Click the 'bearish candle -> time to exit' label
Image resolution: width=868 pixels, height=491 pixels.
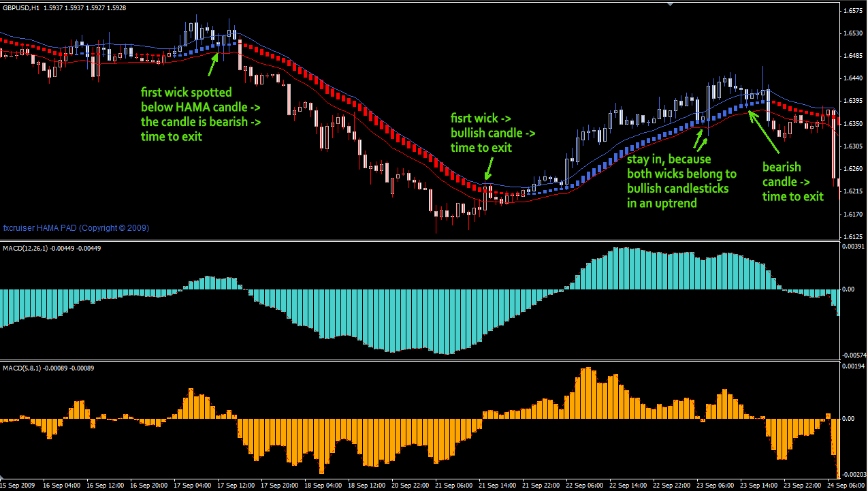(x=792, y=181)
